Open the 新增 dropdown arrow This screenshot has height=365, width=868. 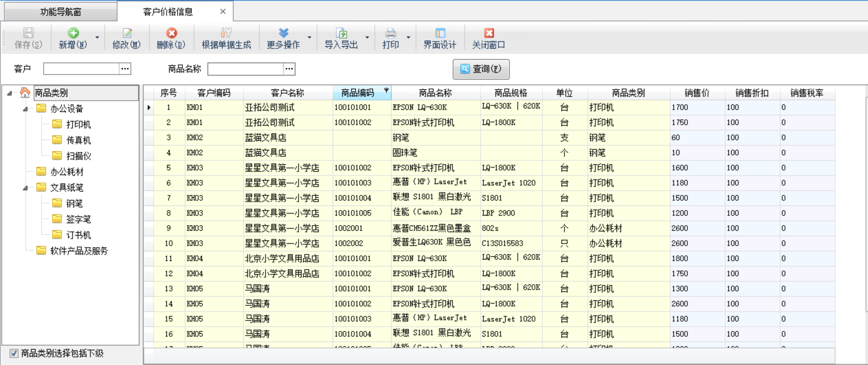(x=97, y=38)
